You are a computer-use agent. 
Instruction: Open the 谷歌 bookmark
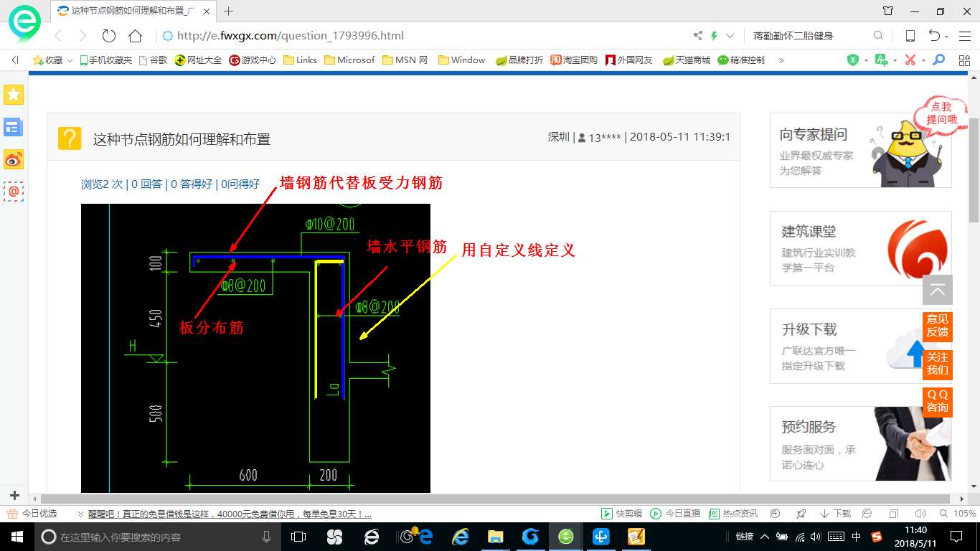(153, 60)
